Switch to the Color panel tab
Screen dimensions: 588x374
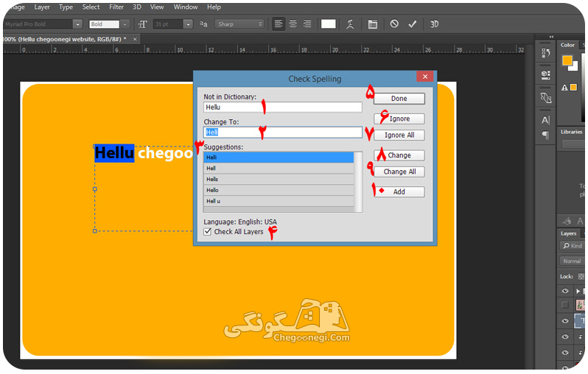tap(567, 45)
